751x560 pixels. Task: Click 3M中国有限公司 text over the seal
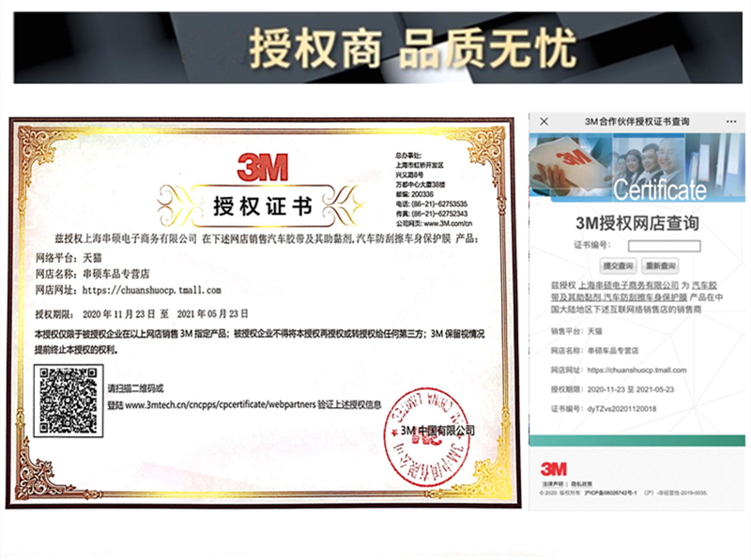tap(437, 431)
